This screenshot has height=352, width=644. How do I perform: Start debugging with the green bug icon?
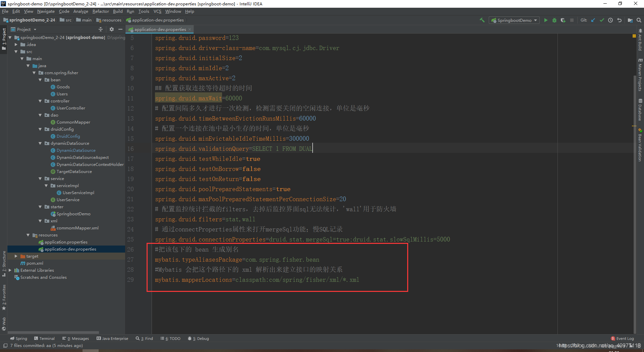554,20
